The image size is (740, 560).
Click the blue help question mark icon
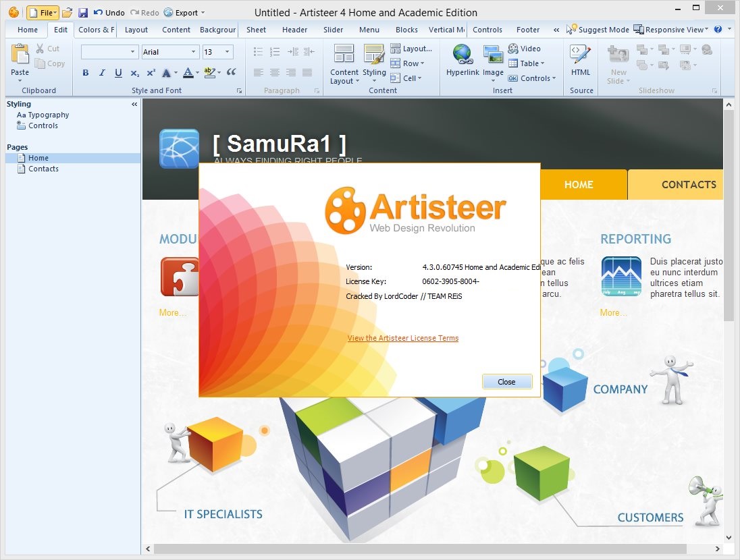click(x=718, y=29)
